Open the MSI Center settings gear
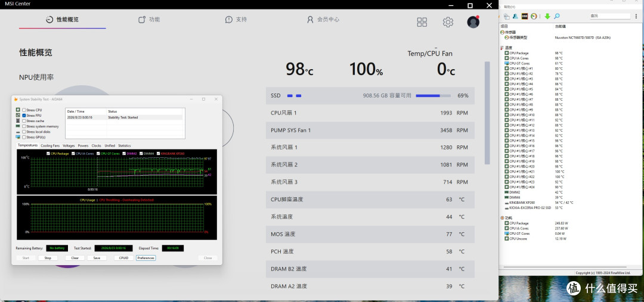Viewport: 644px width, 302px height. coord(448,22)
